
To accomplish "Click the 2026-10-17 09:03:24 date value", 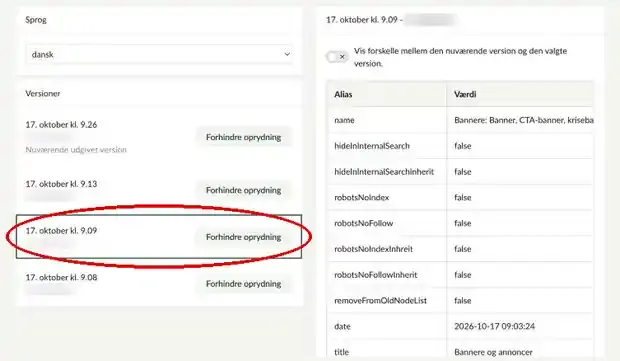I will [x=494, y=326].
